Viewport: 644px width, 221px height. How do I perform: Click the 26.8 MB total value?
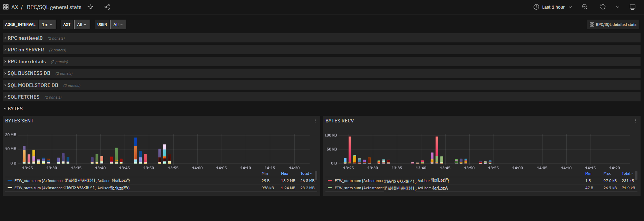(x=308, y=181)
